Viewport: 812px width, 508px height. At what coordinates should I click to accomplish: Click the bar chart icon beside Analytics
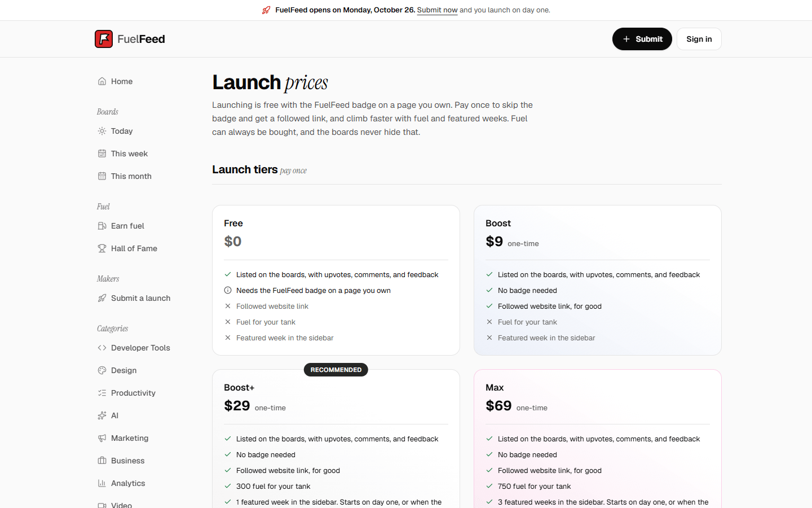point(102,483)
